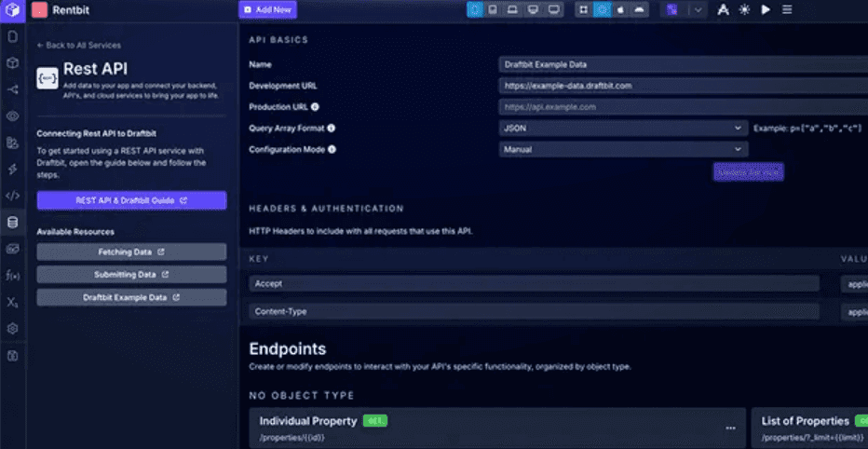The width and height of the screenshot is (868, 449).
Task: Click the Add New button
Action: click(268, 10)
